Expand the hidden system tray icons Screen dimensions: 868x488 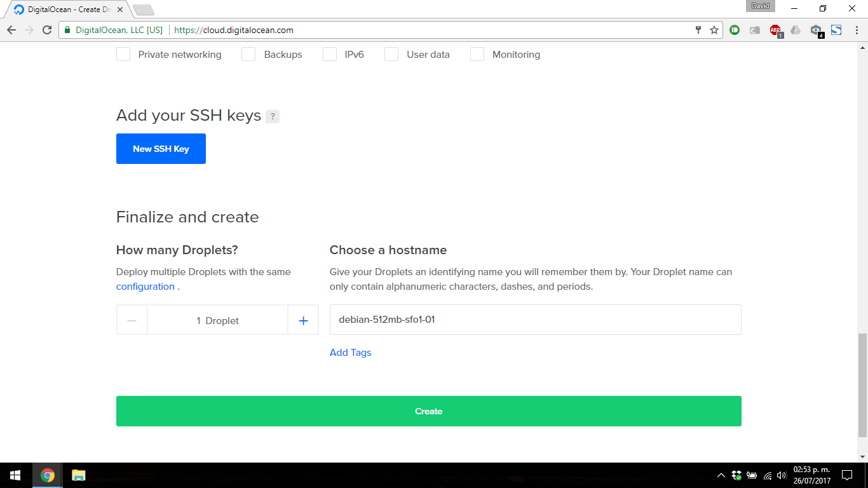(721, 475)
